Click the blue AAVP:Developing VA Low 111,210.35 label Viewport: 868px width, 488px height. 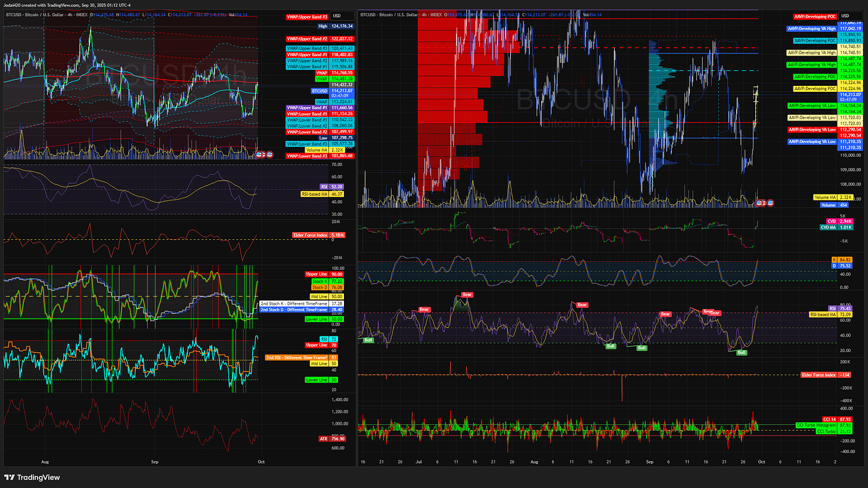824,141
